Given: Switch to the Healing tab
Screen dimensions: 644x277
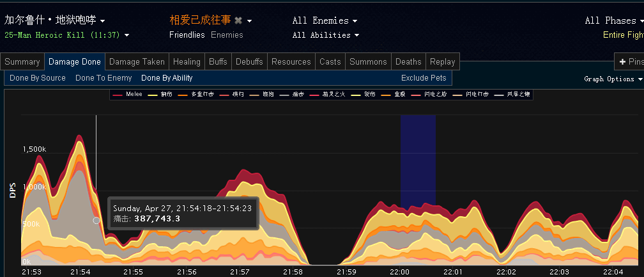Looking at the screenshot, I should point(187,62).
